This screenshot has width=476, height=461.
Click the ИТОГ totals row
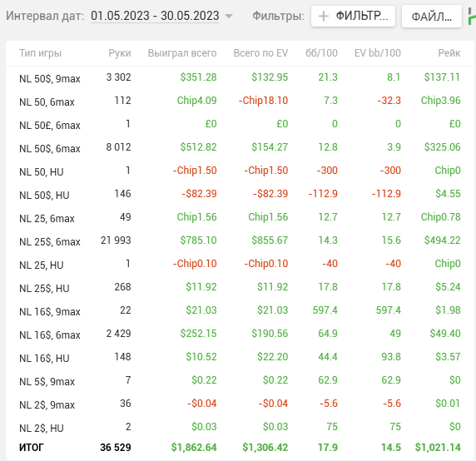click(240, 448)
